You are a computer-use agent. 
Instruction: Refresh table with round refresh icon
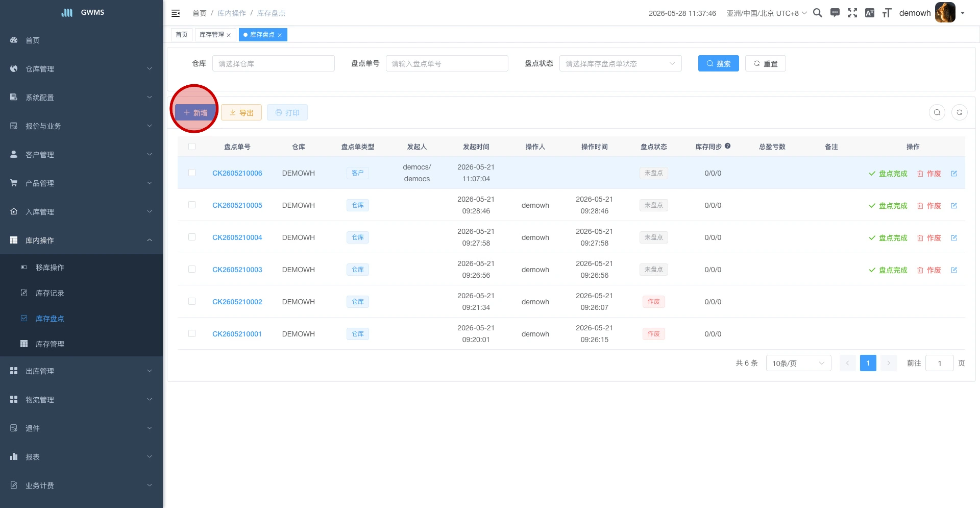[x=960, y=112]
